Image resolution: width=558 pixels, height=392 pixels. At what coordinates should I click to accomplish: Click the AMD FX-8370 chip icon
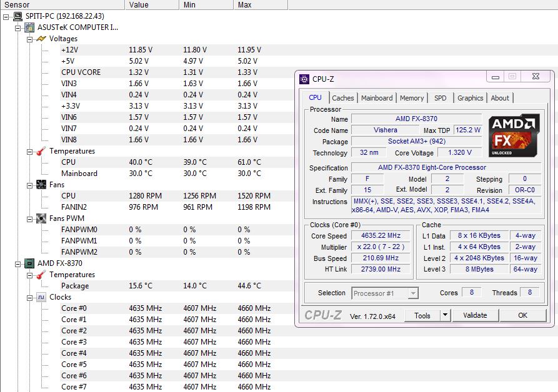(x=29, y=263)
